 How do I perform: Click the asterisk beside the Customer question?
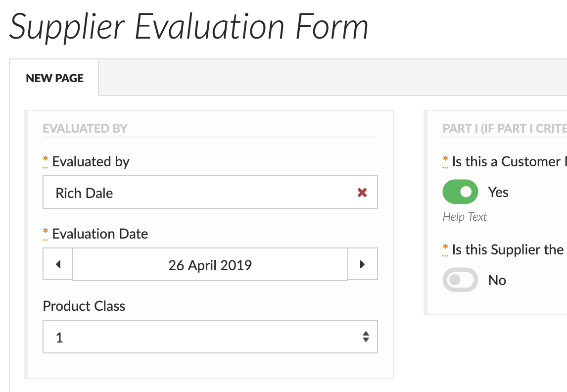445,161
